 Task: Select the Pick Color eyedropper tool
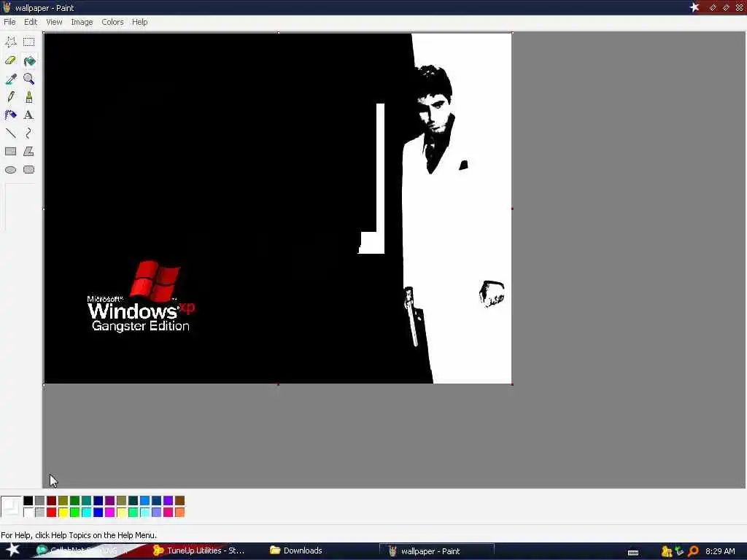point(10,79)
